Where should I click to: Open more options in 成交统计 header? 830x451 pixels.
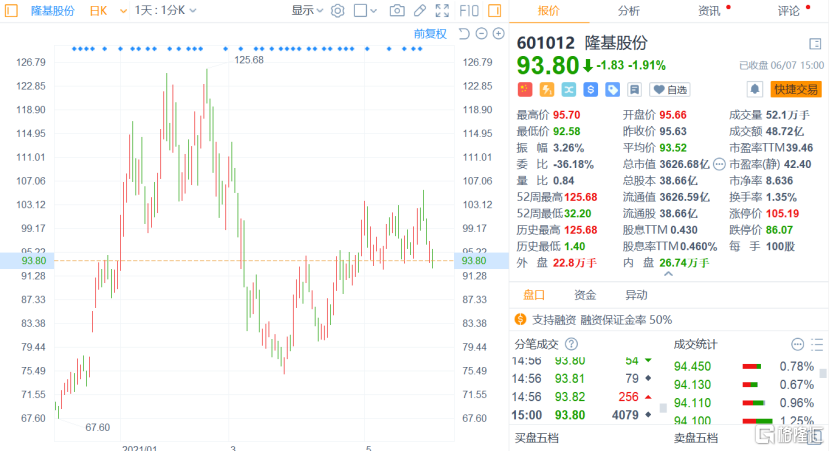tap(798, 345)
